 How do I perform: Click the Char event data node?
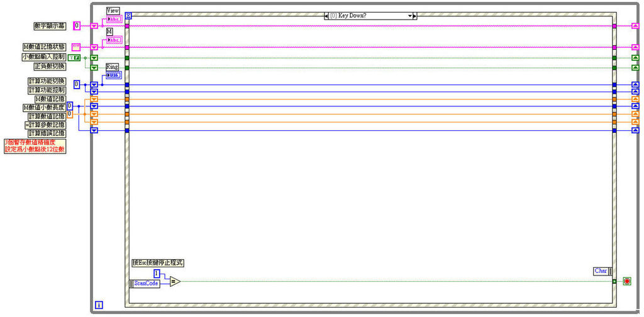pos(603,271)
